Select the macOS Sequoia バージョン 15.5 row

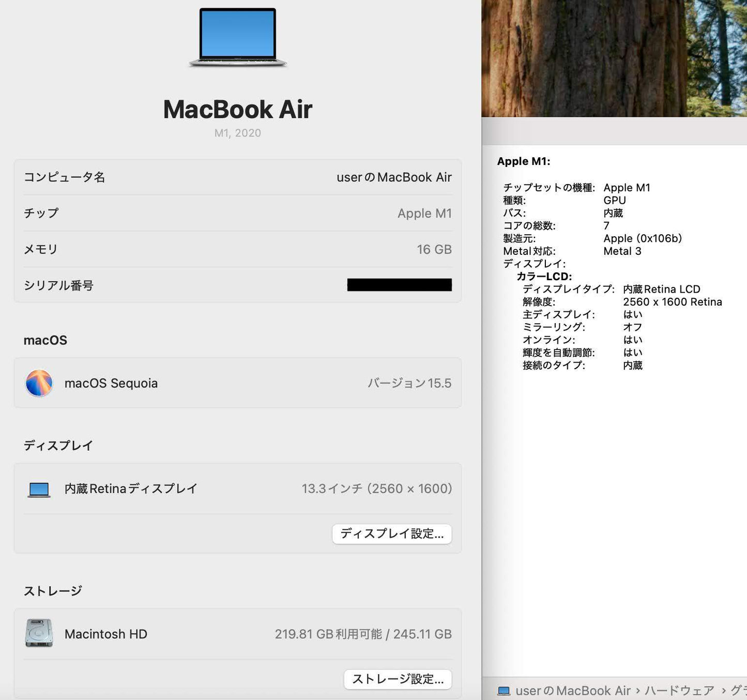238,383
